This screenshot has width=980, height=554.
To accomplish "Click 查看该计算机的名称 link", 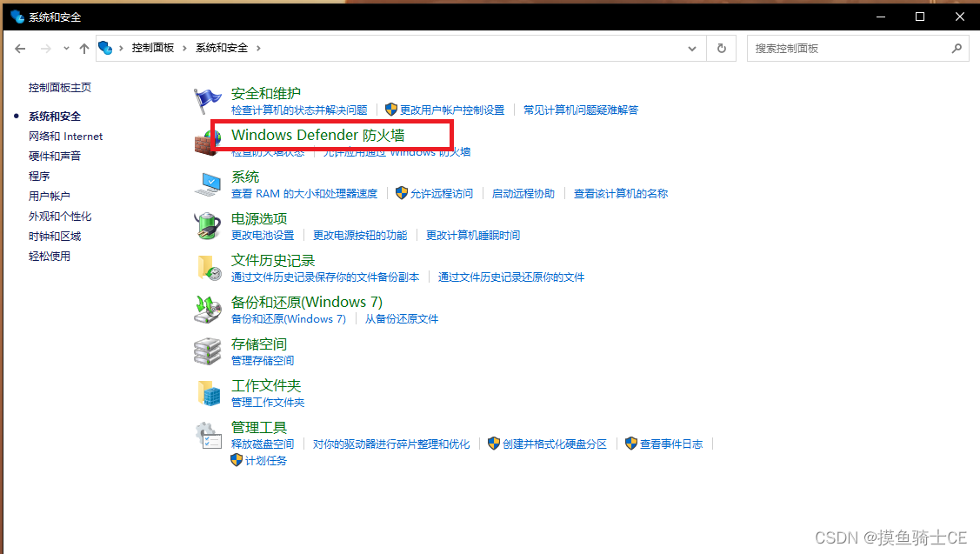I will pyautogui.click(x=621, y=194).
